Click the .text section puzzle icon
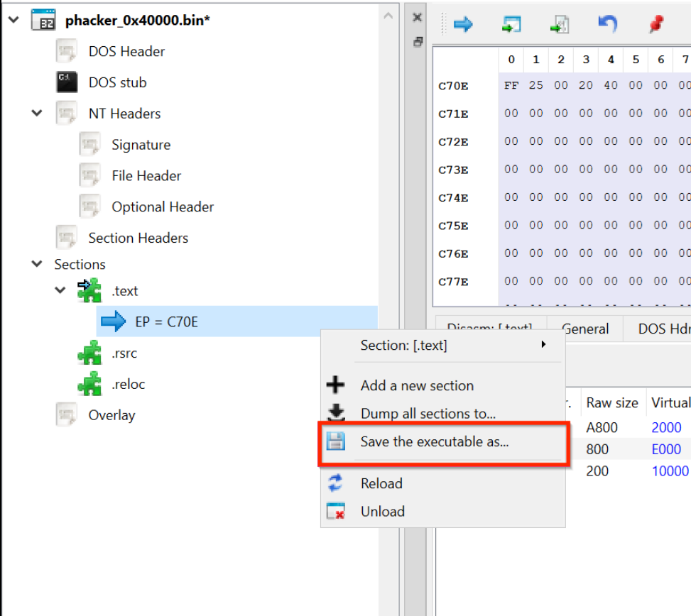 tap(89, 290)
